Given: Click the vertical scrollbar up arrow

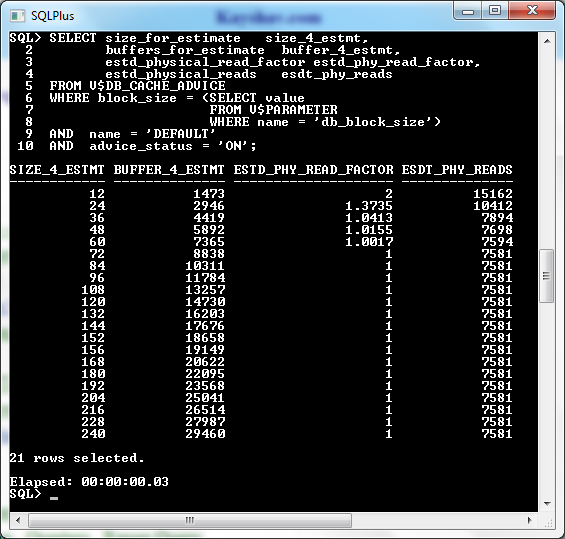Looking at the screenshot, I should (x=547, y=41).
